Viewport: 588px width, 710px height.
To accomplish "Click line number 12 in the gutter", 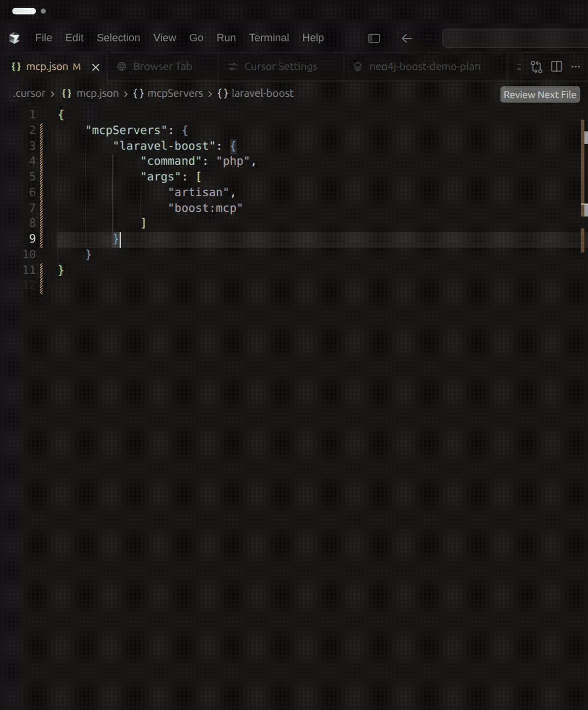I will 29,285.
